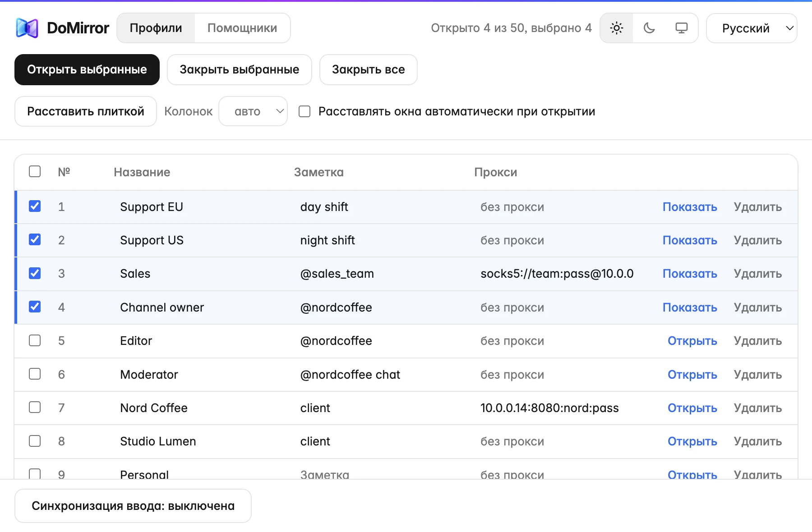Image resolution: width=812 pixels, height=532 pixels.
Task: Click Открыть for Editor profile
Action: 692,341
